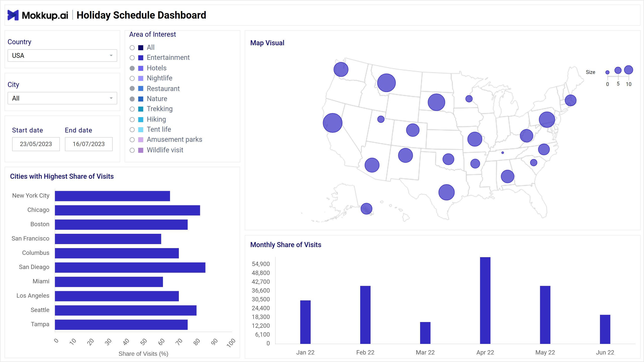Click the Mar 22 monthly bar
Viewport: 644px width, 362px height.
click(x=425, y=333)
